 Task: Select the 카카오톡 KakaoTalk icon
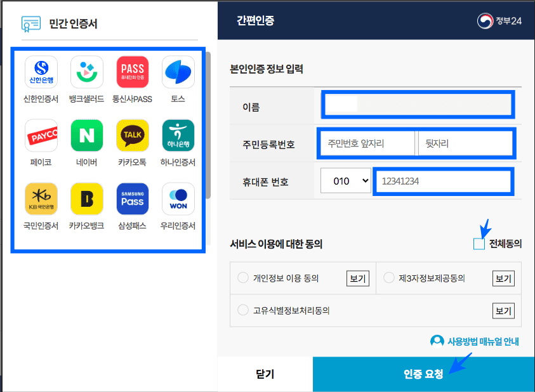[133, 136]
